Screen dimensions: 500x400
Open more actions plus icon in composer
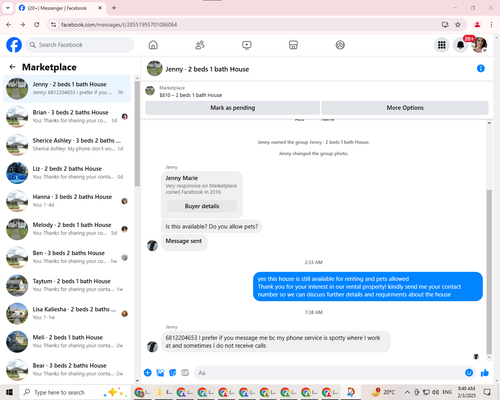click(148, 373)
